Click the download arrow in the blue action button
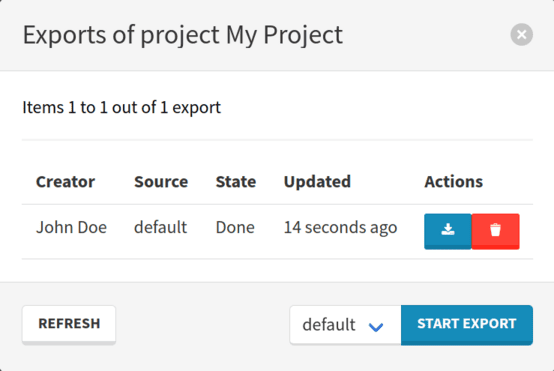This screenshot has width=554, height=371. point(448,229)
